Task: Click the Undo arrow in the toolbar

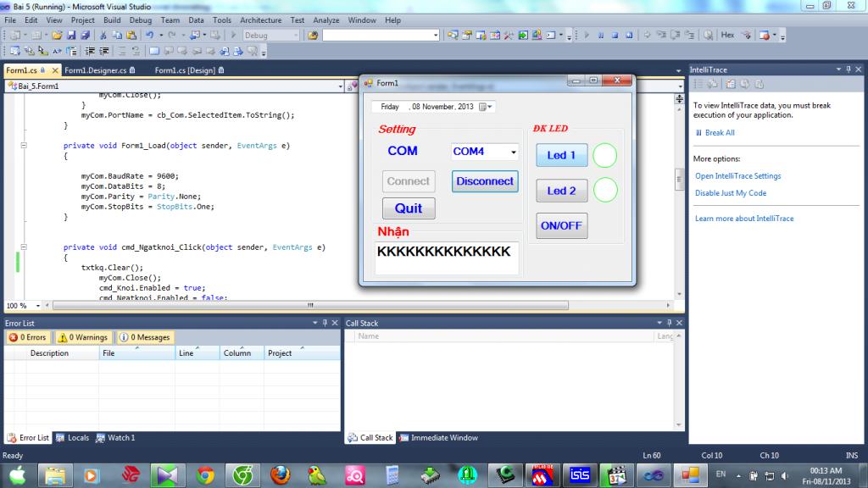Action: (150, 36)
